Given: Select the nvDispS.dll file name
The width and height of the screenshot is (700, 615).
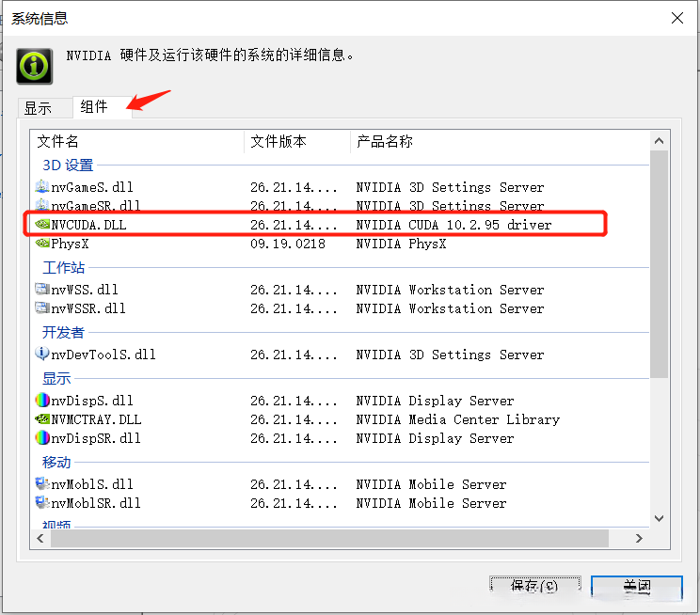Looking at the screenshot, I should 92,401.
